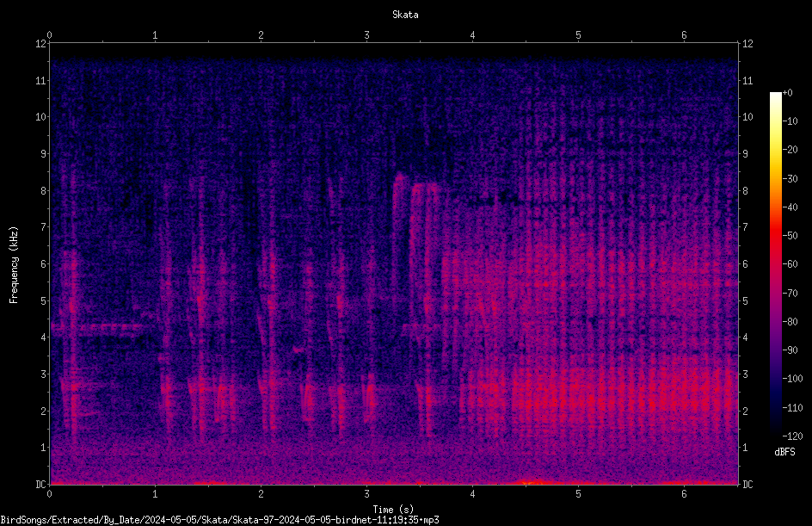Click the horizontal tone band near 4.3 kHz
Screen dimensions: 812x526
(98, 327)
